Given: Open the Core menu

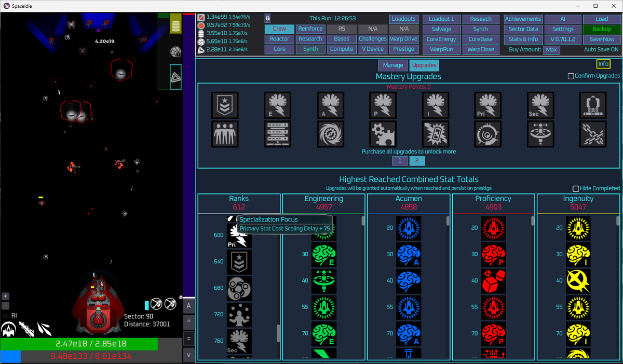Looking at the screenshot, I should tap(279, 49).
